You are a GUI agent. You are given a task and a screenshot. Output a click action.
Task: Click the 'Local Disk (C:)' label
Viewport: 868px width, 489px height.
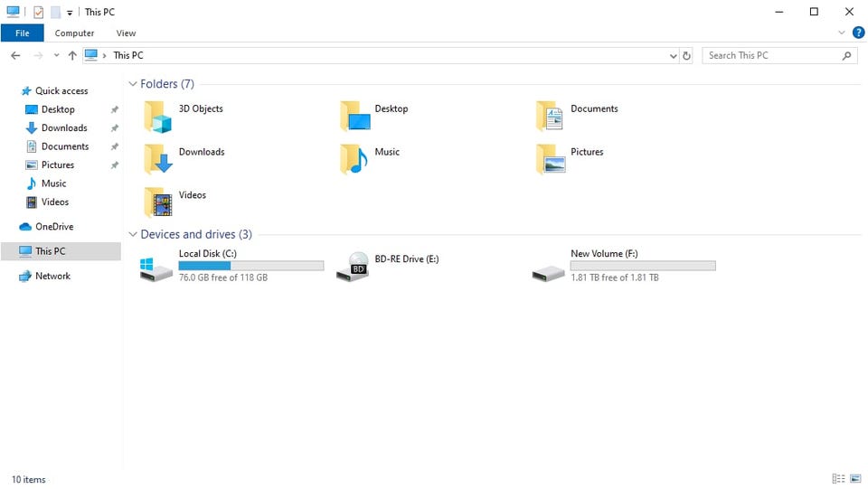coord(208,253)
